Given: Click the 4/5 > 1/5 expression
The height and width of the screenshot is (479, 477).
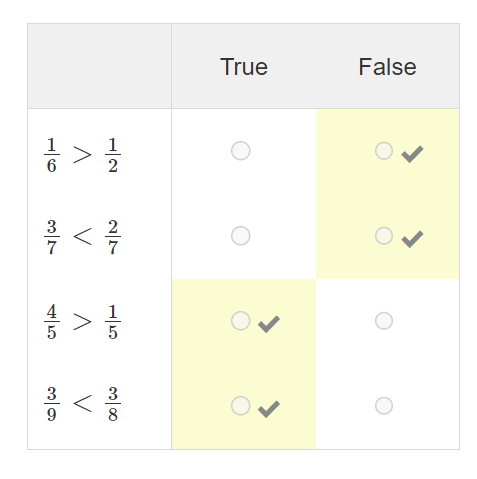Looking at the screenshot, I should 82,322.
